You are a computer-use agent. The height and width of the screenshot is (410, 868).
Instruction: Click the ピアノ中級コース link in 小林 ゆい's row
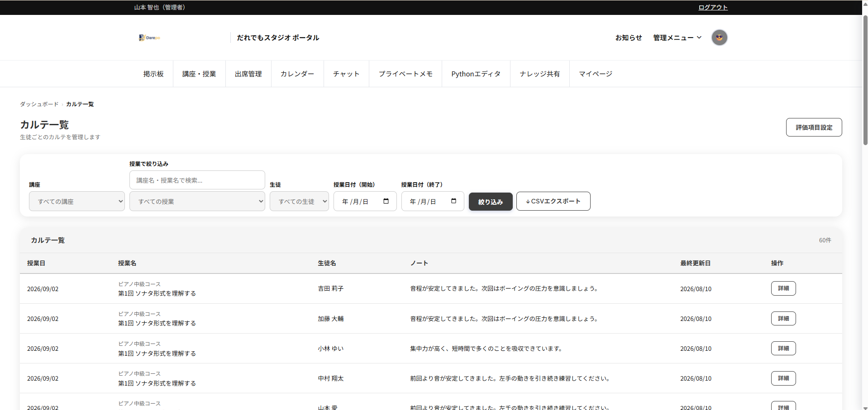(139, 344)
